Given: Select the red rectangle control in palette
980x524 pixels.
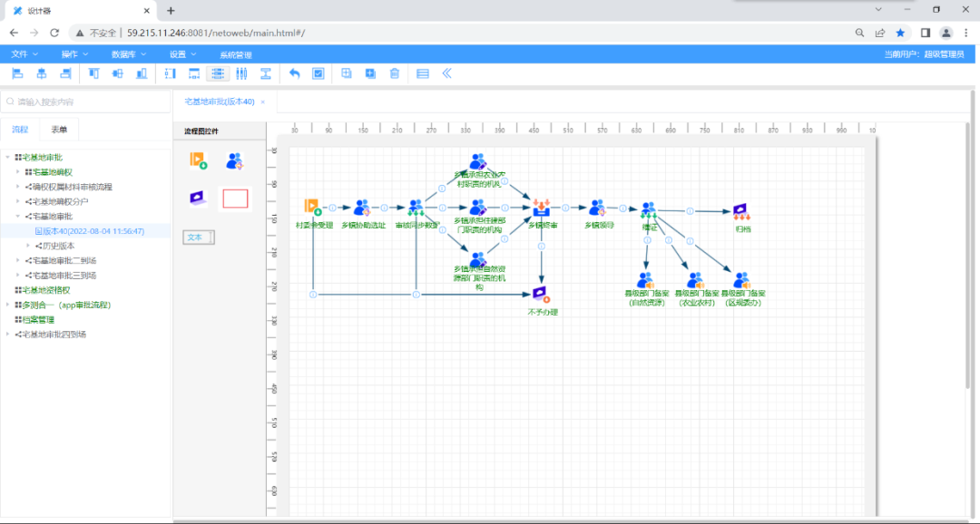Looking at the screenshot, I should point(235,198).
